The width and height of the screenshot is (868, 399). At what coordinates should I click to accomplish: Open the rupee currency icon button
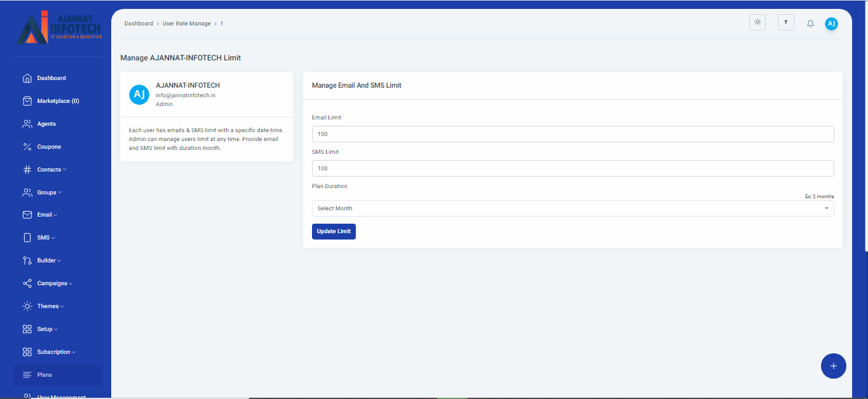point(785,22)
